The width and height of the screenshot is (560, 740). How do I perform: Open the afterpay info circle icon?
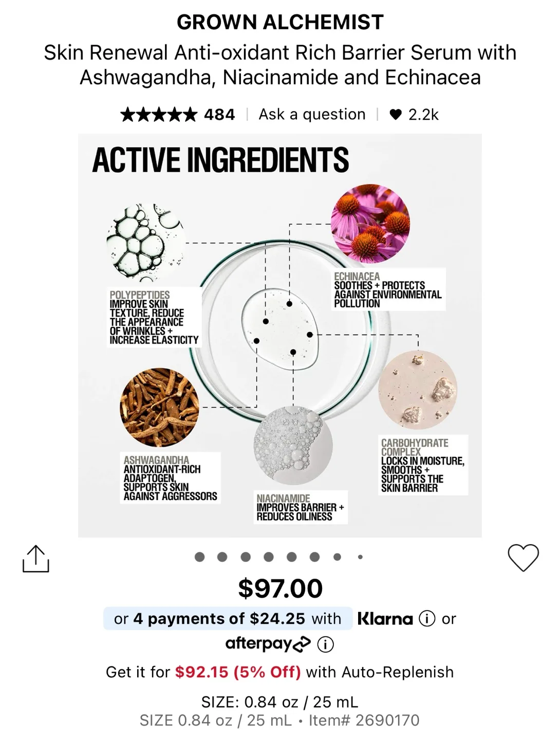(325, 644)
